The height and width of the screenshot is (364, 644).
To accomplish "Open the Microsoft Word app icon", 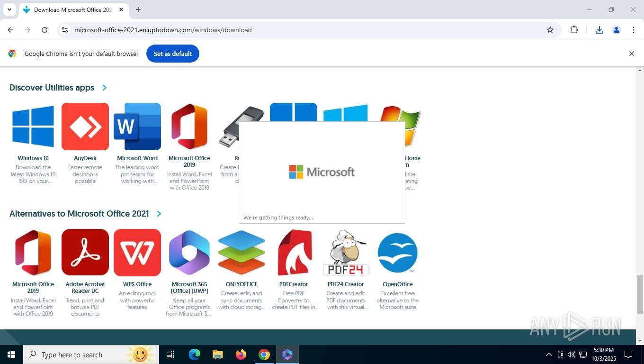I will (137, 127).
